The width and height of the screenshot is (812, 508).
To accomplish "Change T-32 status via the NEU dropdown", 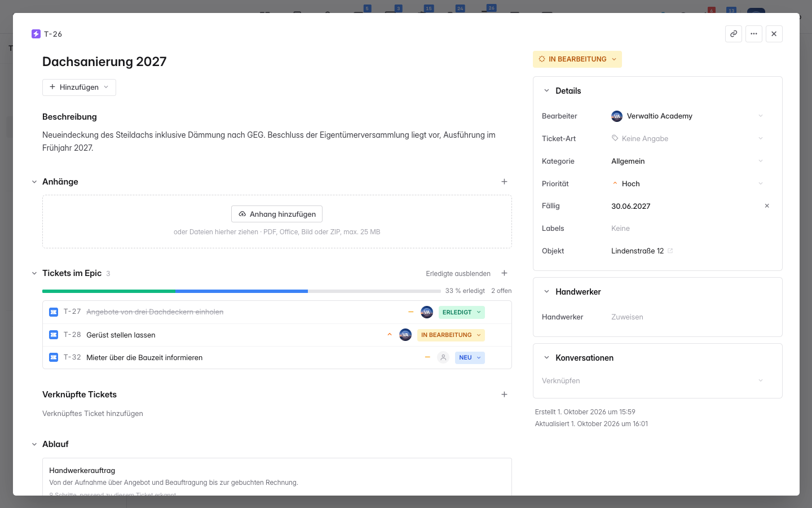I will [x=470, y=357].
